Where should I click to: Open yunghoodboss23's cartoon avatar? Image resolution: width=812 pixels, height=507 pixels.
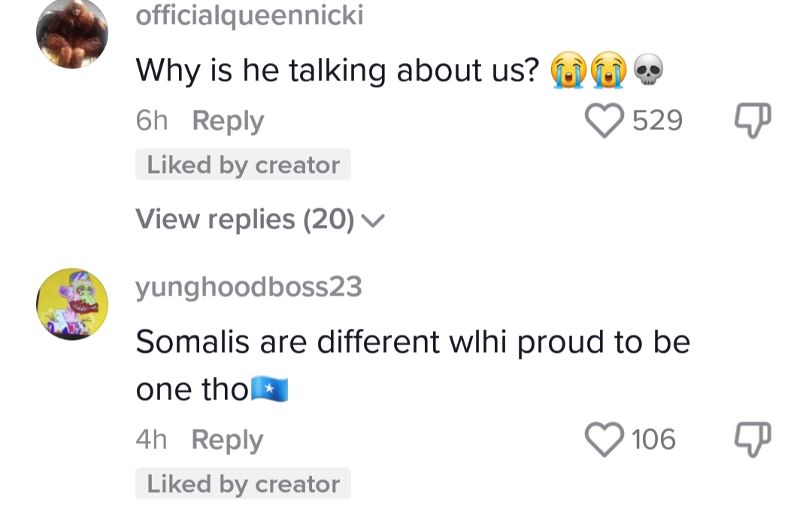(x=72, y=304)
